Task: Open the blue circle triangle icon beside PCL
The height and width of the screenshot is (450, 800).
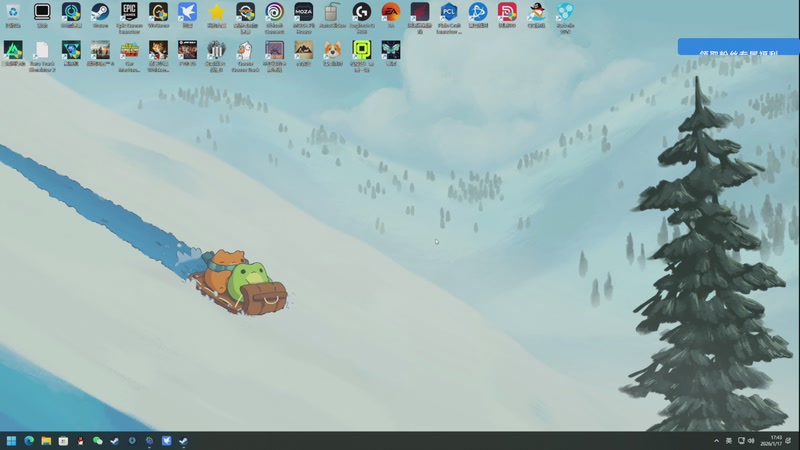Action: tap(478, 14)
